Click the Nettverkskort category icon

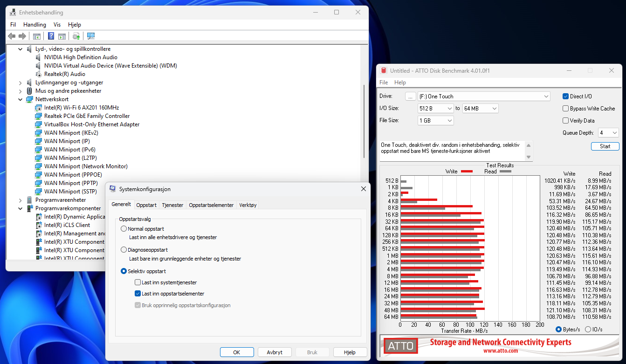(30, 99)
